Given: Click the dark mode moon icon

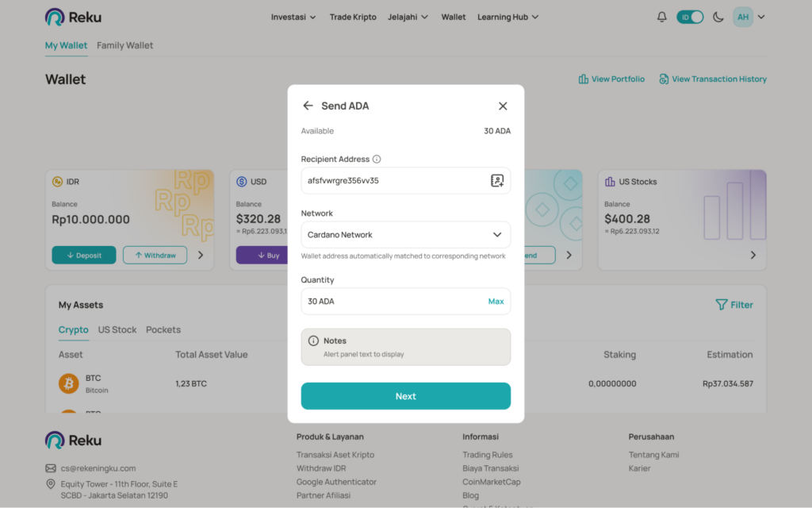Looking at the screenshot, I should click(x=718, y=17).
